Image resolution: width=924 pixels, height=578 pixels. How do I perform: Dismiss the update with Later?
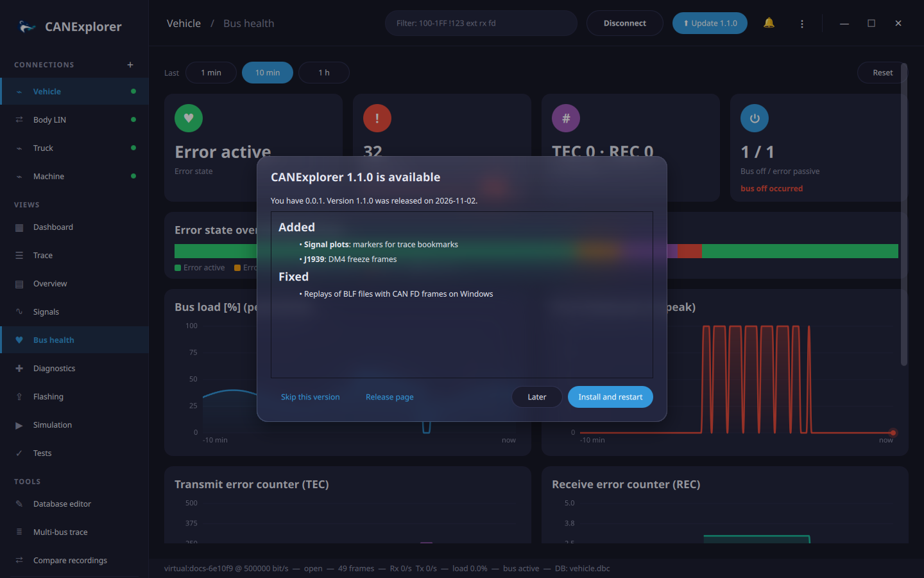pyautogui.click(x=537, y=397)
